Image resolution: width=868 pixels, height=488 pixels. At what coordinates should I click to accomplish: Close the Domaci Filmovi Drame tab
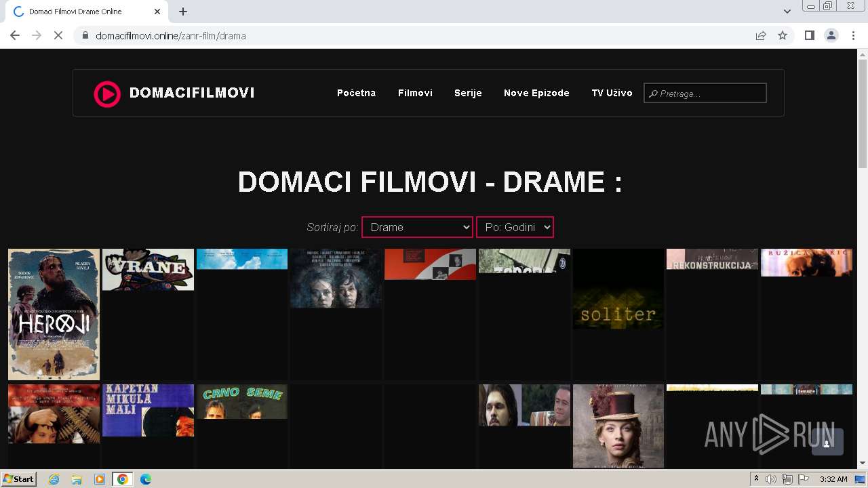pyautogui.click(x=157, y=12)
